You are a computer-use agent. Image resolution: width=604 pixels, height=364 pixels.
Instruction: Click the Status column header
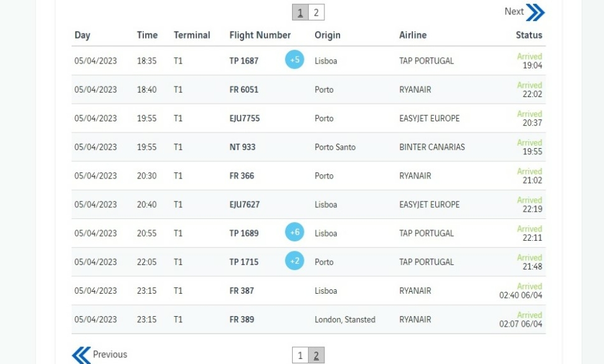[529, 35]
